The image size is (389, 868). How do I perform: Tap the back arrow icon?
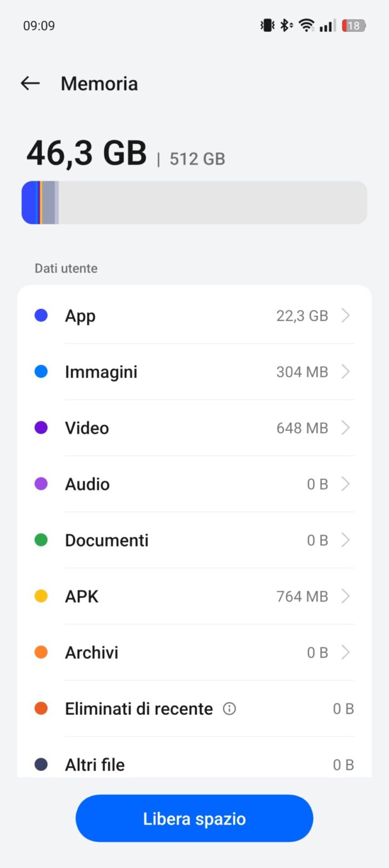click(30, 83)
